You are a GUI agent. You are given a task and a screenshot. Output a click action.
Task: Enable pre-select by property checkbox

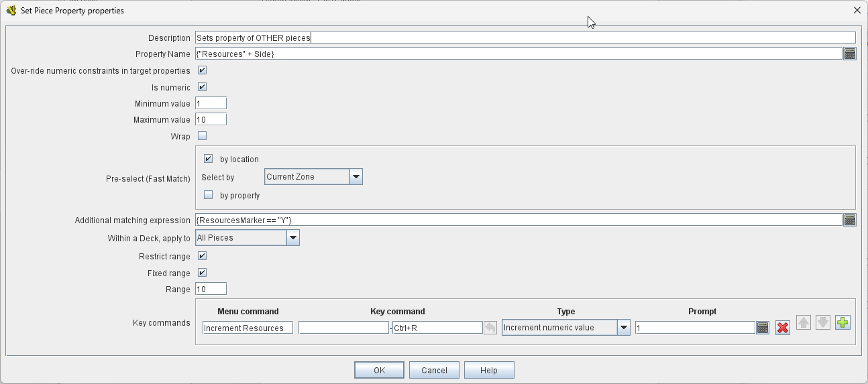pyautogui.click(x=208, y=195)
